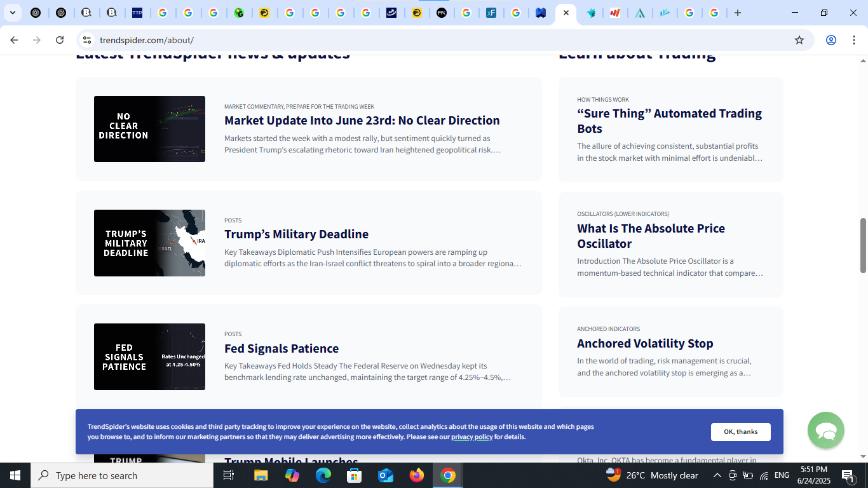Viewport: 868px width, 488px height.
Task: Open File Explorer from the taskbar
Action: pyautogui.click(x=261, y=475)
